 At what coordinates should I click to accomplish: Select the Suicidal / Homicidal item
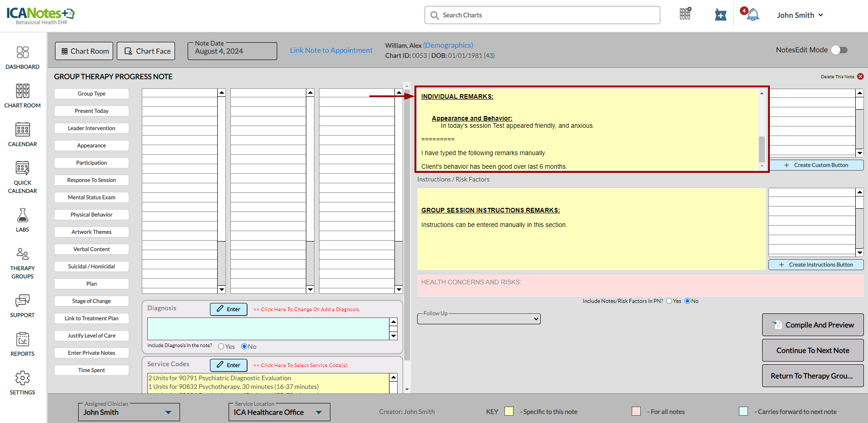(91, 267)
